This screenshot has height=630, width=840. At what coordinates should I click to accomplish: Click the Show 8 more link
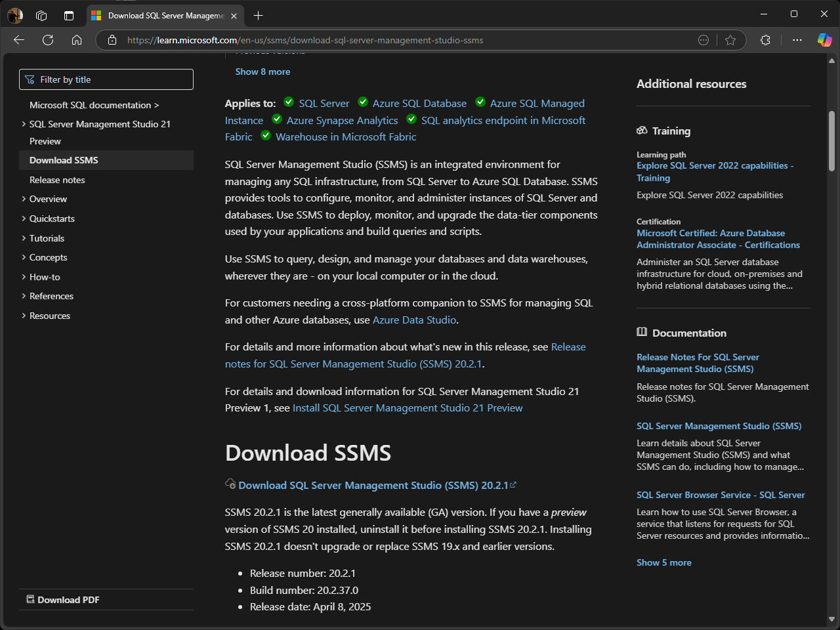262,72
